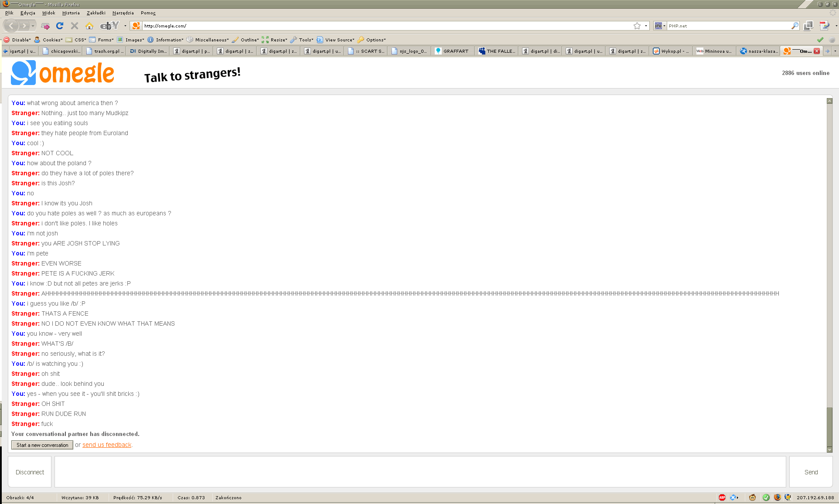Open the Disable dropdown in developer toolbar

coord(18,40)
